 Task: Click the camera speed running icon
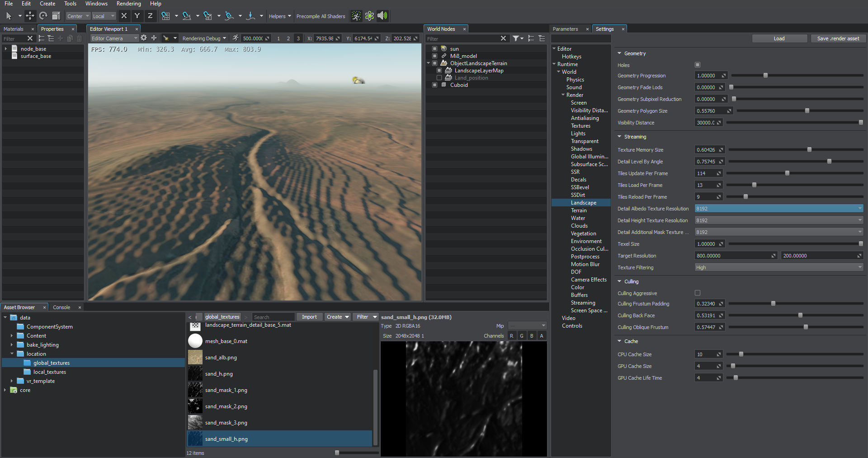pos(235,38)
